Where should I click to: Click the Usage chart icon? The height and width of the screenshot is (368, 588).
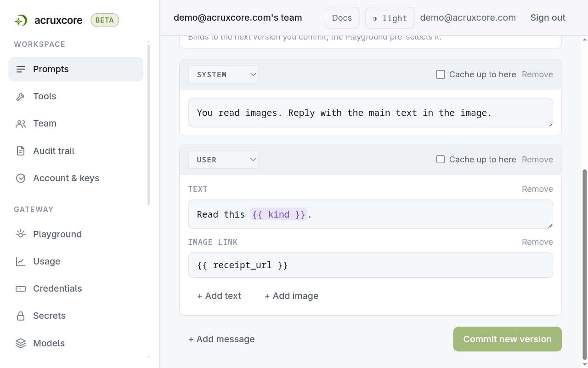click(x=21, y=262)
